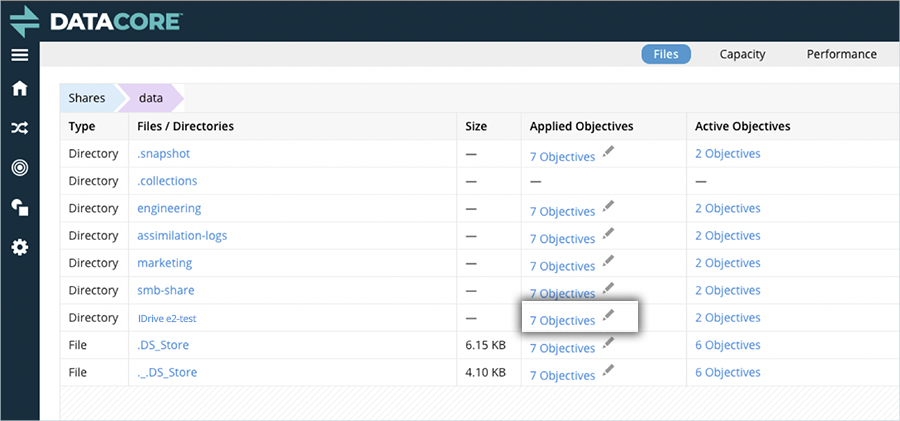This screenshot has height=421, width=900.
Task: Go to the Home sidebar icon
Action: (x=19, y=88)
